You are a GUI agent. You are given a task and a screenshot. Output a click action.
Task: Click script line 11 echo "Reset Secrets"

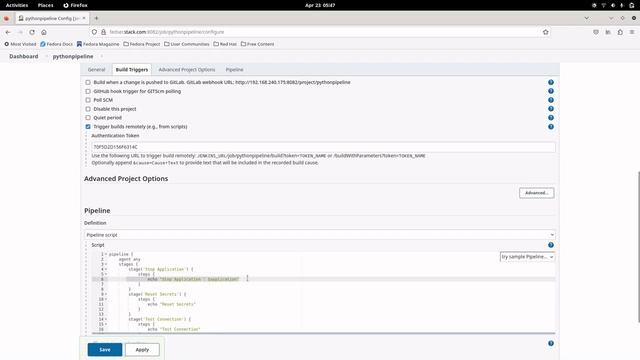171,304
